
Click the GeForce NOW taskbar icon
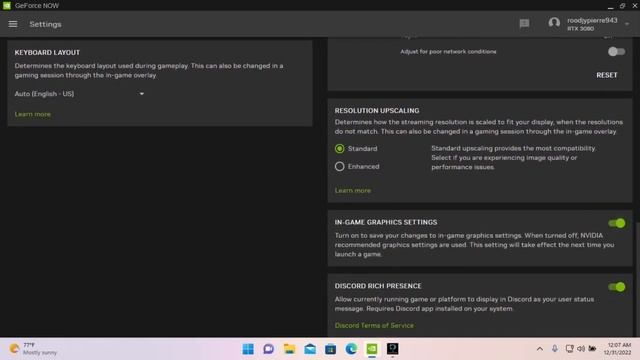click(x=372, y=349)
